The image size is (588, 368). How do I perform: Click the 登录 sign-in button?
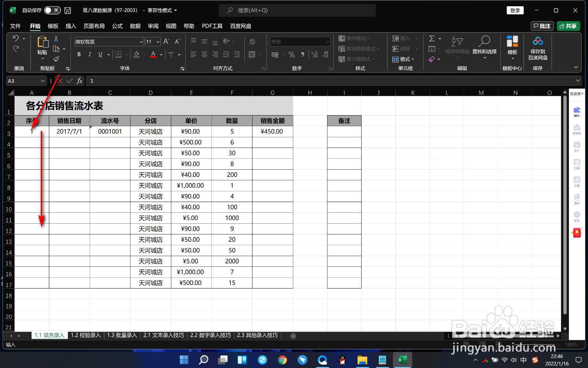(x=515, y=10)
